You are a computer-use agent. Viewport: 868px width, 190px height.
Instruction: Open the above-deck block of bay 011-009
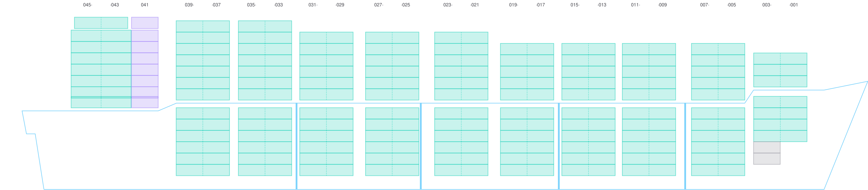[649, 71]
